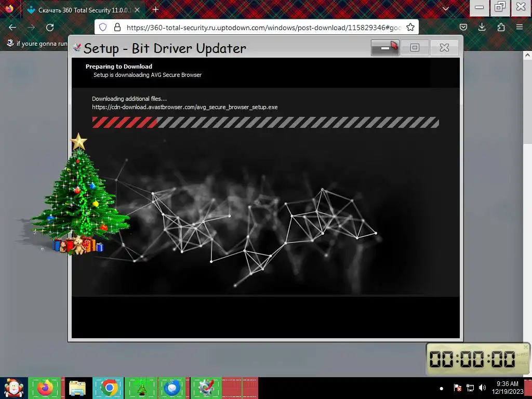Click 'Setup is downaloading AVG Secure Browser' text
Viewport: 532px width, 399px height.
(x=148, y=75)
